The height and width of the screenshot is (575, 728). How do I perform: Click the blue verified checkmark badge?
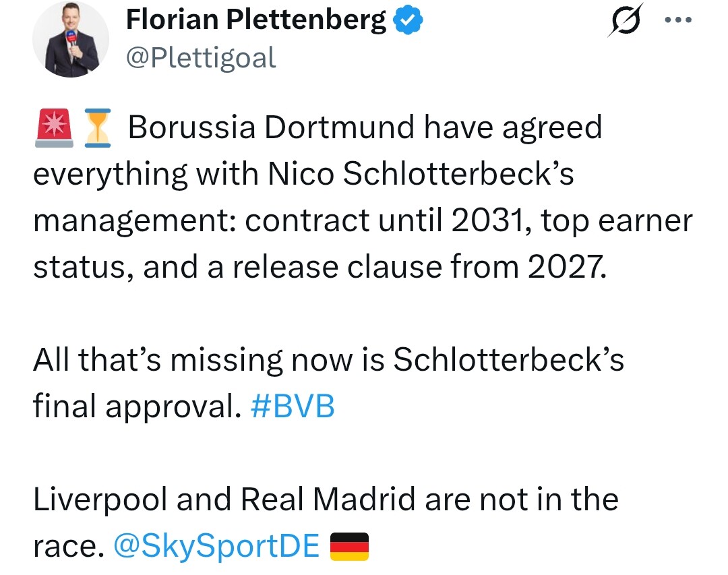(408, 22)
